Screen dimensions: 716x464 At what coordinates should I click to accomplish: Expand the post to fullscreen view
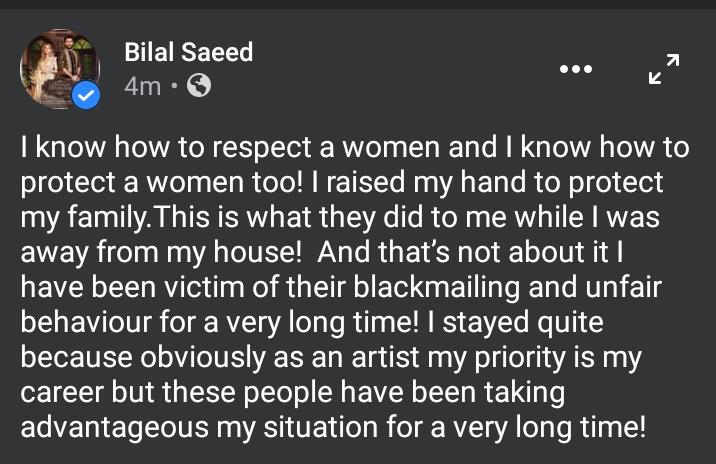point(663,69)
